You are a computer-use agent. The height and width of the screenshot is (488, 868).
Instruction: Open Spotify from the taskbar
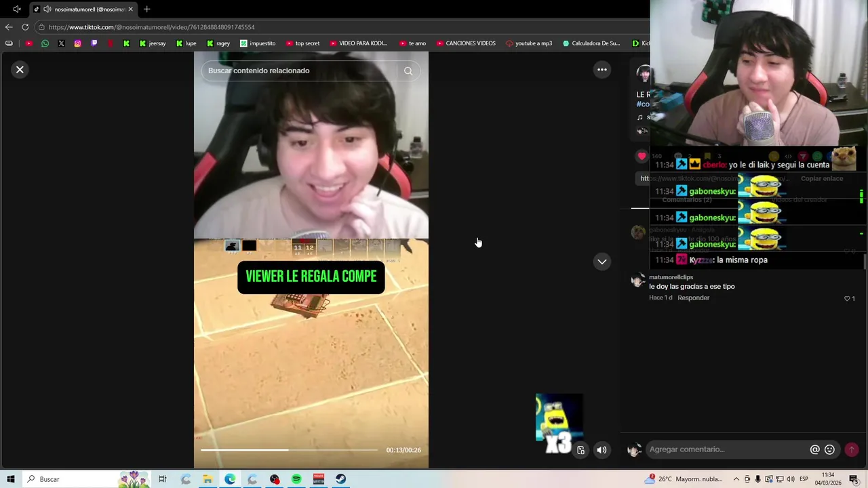296,479
